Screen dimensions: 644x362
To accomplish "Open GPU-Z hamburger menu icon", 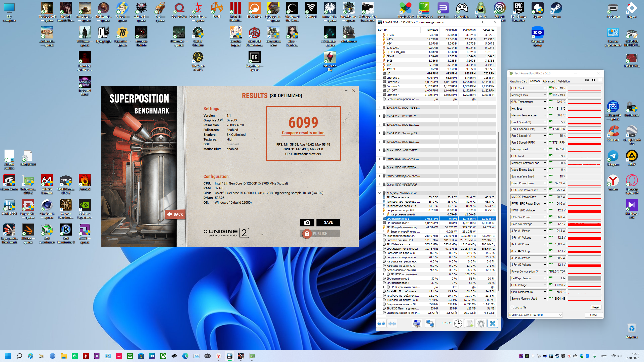I will (600, 80).
